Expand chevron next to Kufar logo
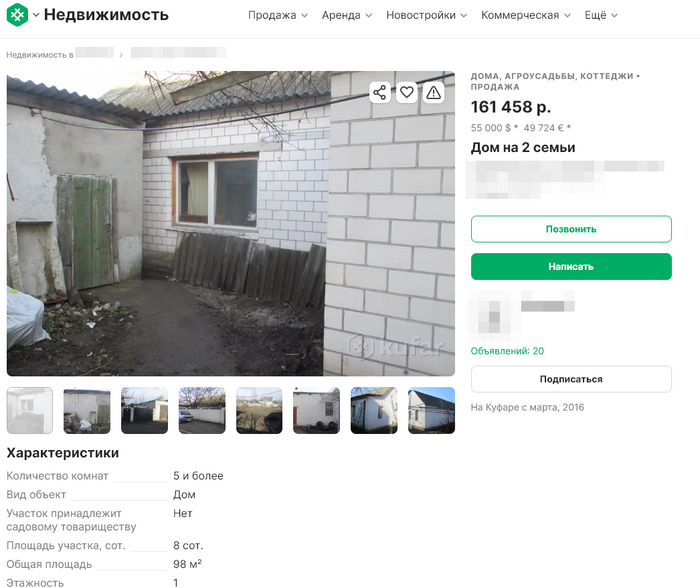 (36, 15)
